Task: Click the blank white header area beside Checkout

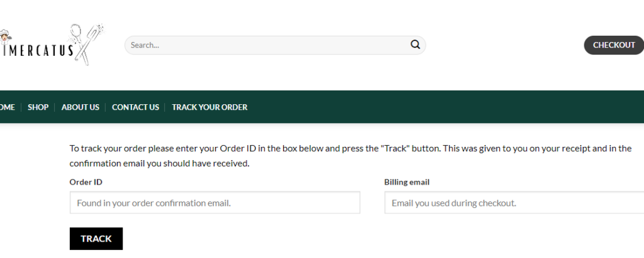Action: (503, 45)
